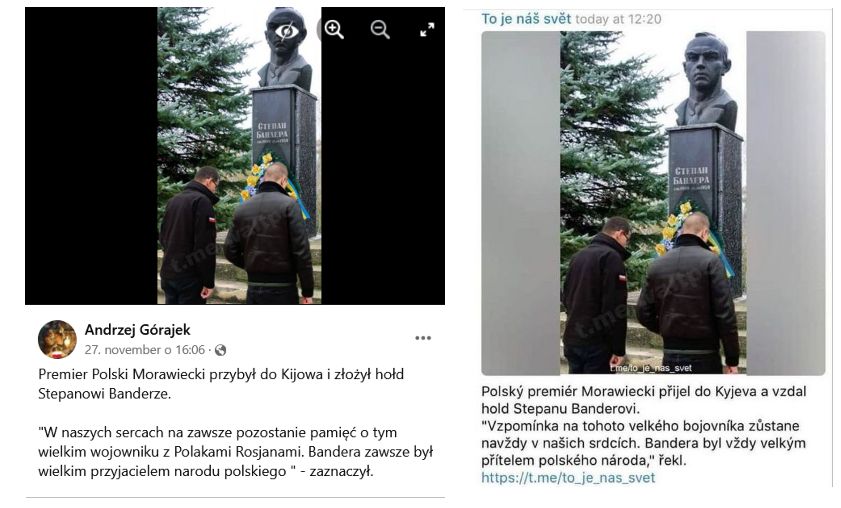Screen dimensions: 841x508
Task: Expand the photo to fullscreen
Action: pyautogui.click(x=427, y=30)
